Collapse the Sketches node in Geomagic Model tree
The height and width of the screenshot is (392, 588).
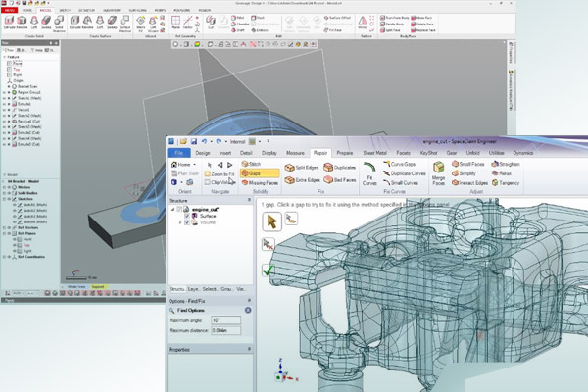pyautogui.click(x=5, y=199)
